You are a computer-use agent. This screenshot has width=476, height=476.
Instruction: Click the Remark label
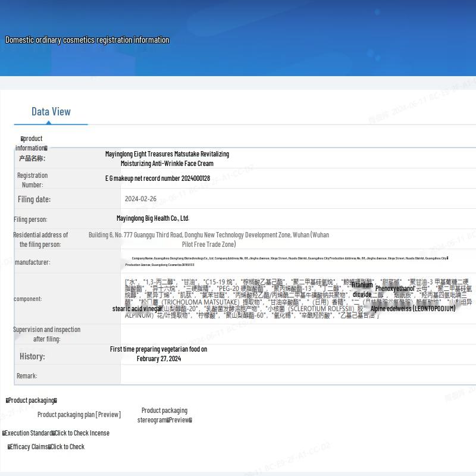coord(27,376)
